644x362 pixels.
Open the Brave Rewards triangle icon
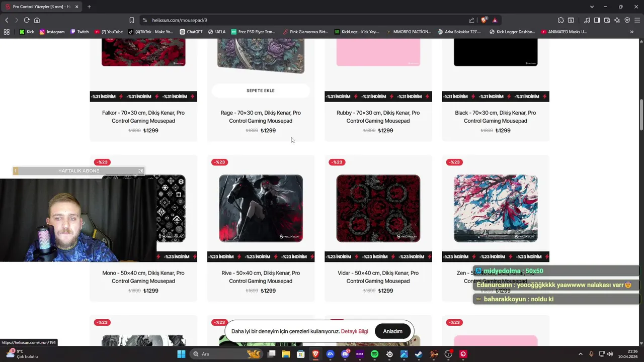495,20
